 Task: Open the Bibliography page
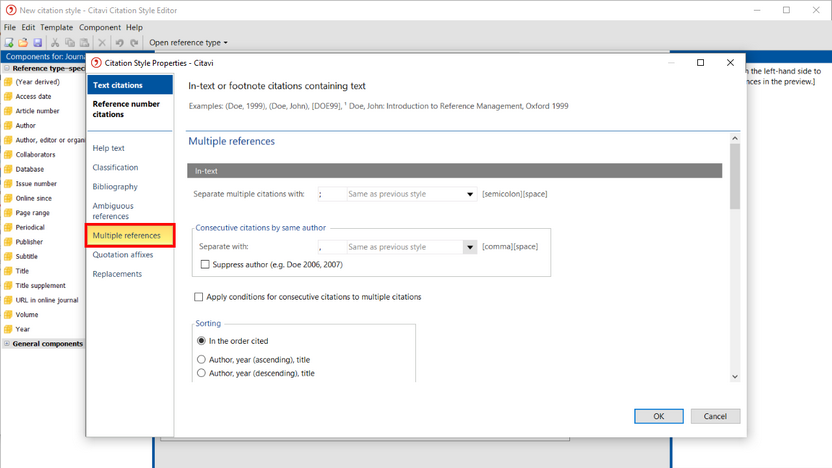[115, 187]
